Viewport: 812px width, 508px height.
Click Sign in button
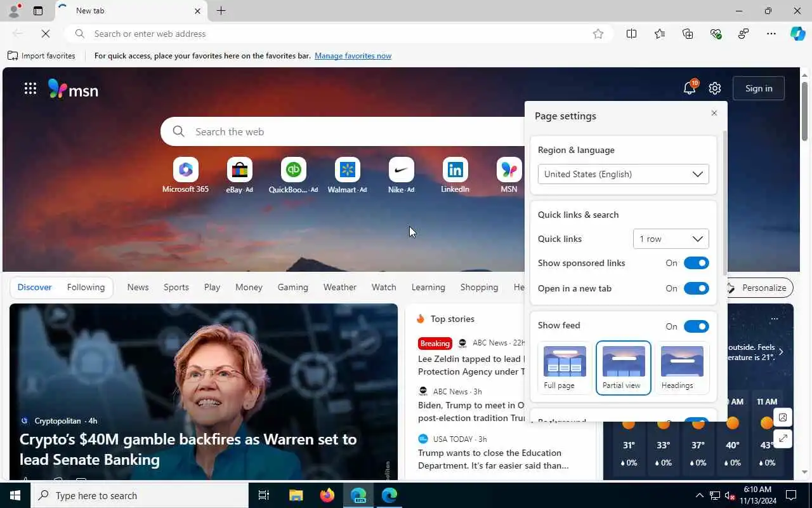point(759,88)
